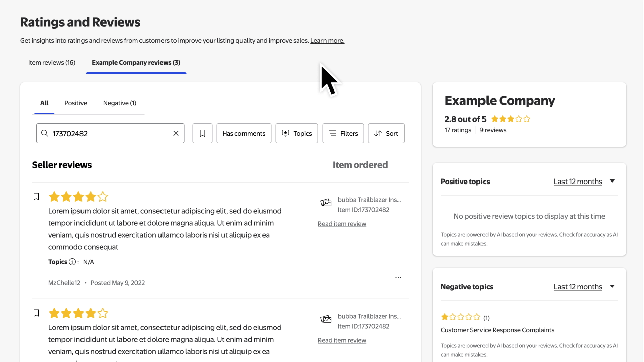Click the bookmark filter icon button
The width and height of the screenshot is (644, 362).
[x=202, y=133]
